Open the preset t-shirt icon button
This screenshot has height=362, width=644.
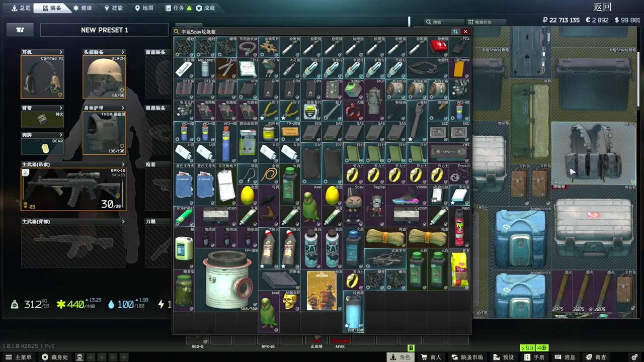(x=20, y=30)
